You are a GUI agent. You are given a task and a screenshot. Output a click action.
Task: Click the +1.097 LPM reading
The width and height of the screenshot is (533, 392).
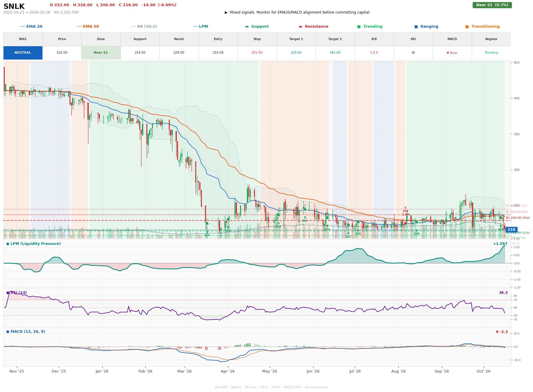point(500,244)
